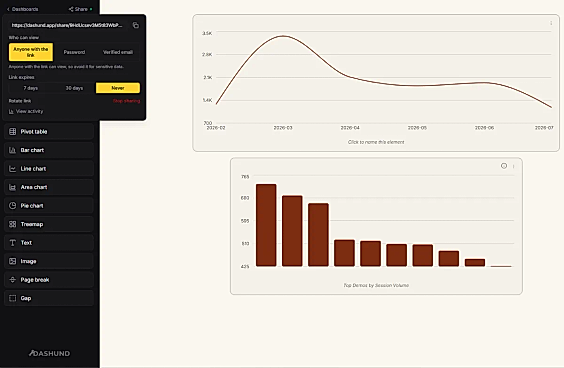This screenshot has height=368, width=564.
Task: Add an Area chart element
Action: [49, 187]
